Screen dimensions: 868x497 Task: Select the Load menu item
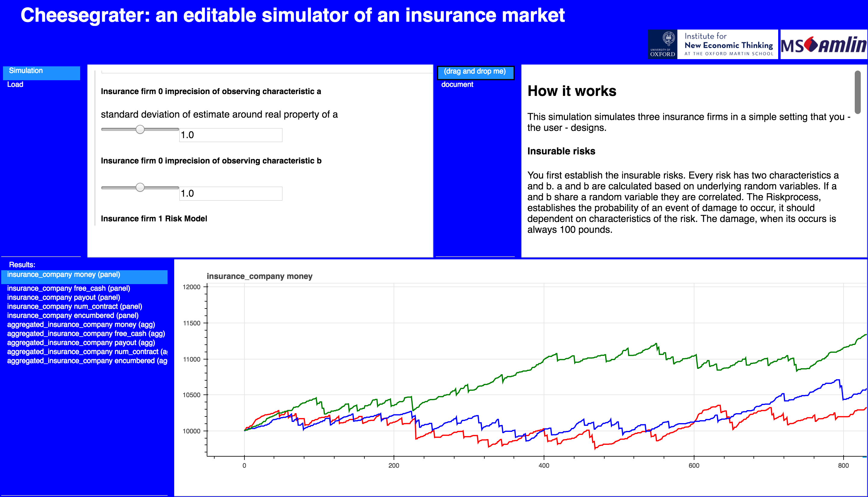click(15, 84)
